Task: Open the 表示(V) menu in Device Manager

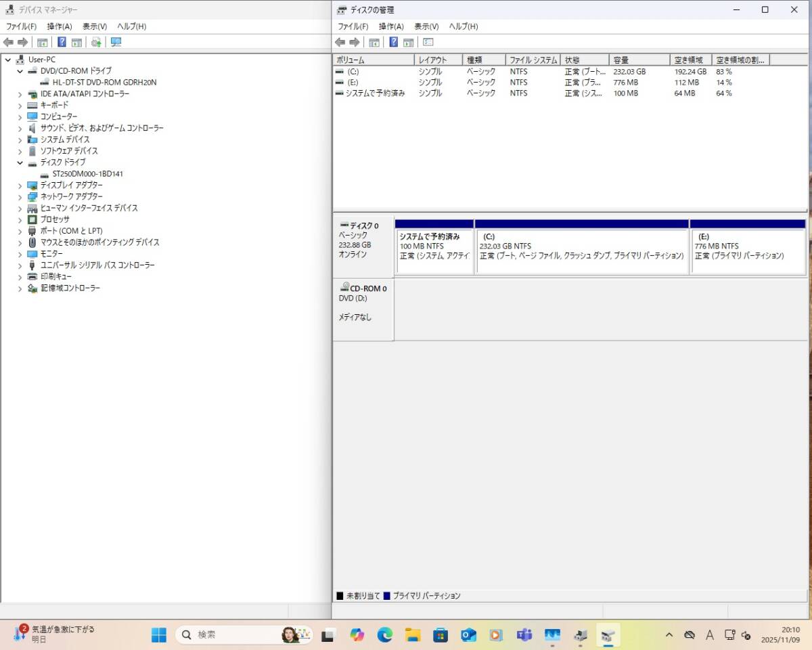Action: click(94, 26)
